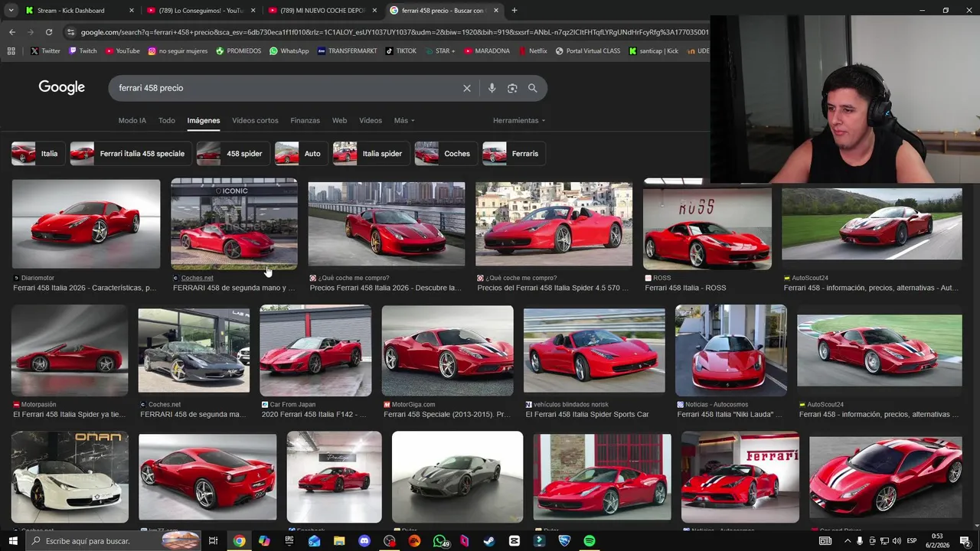Filter images by Coches chip
Image resolution: width=980 pixels, height=551 pixels.
pos(445,154)
